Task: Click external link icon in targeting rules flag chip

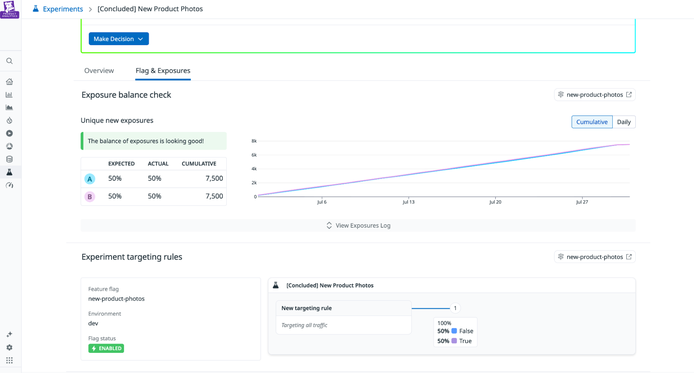Action: pyautogui.click(x=628, y=257)
